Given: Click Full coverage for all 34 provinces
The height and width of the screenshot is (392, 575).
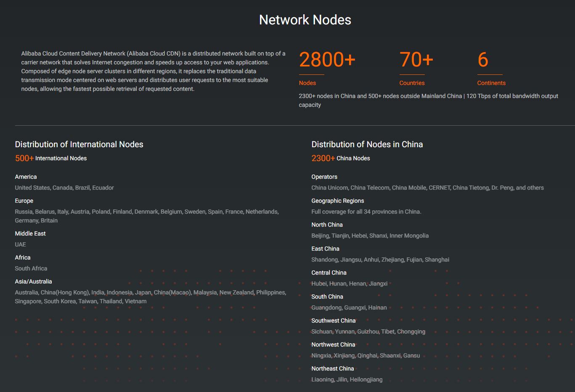Looking at the screenshot, I should click(x=366, y=212).
